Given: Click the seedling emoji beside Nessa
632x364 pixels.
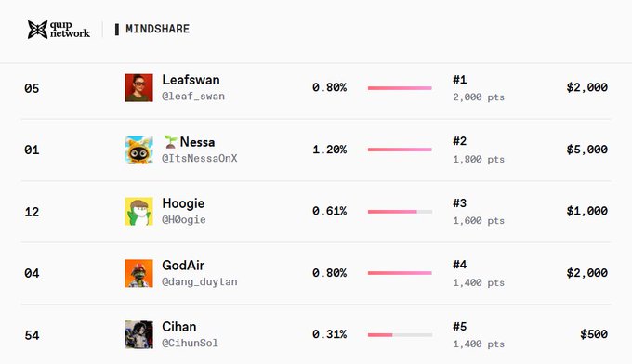Looking at the screenshot, I should click(x=170, y=141).
